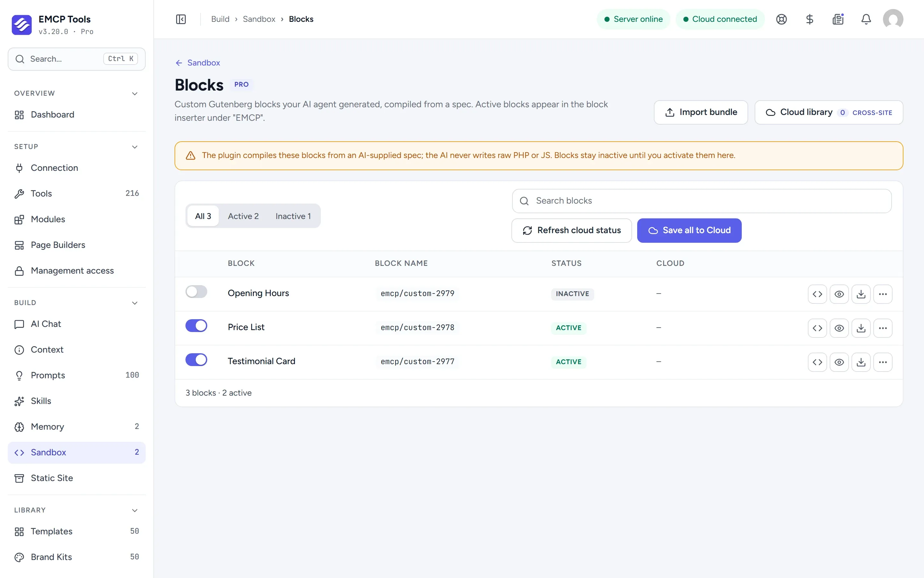The height and width of the screenshot is (578, 924).
Task: Open AI Chat in the sidebar
Action: pos(76,324)
